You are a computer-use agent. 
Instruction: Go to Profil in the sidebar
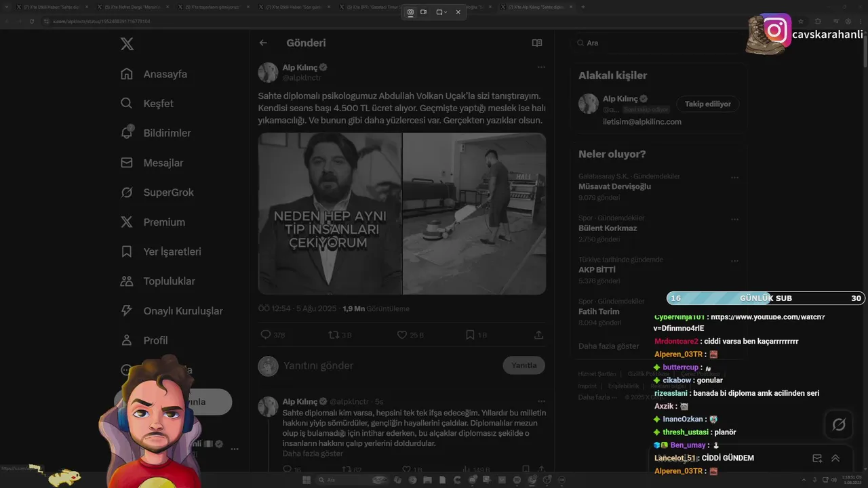(144, 340)
